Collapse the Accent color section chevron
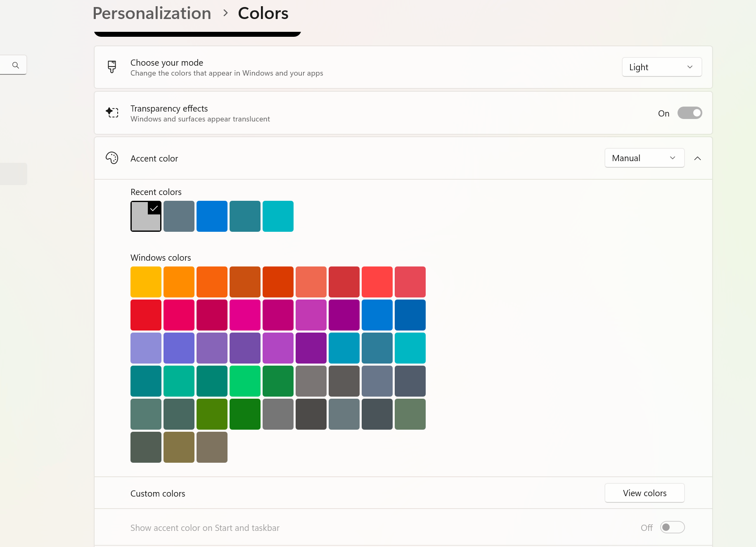756x547 pixels. point(697,158)
